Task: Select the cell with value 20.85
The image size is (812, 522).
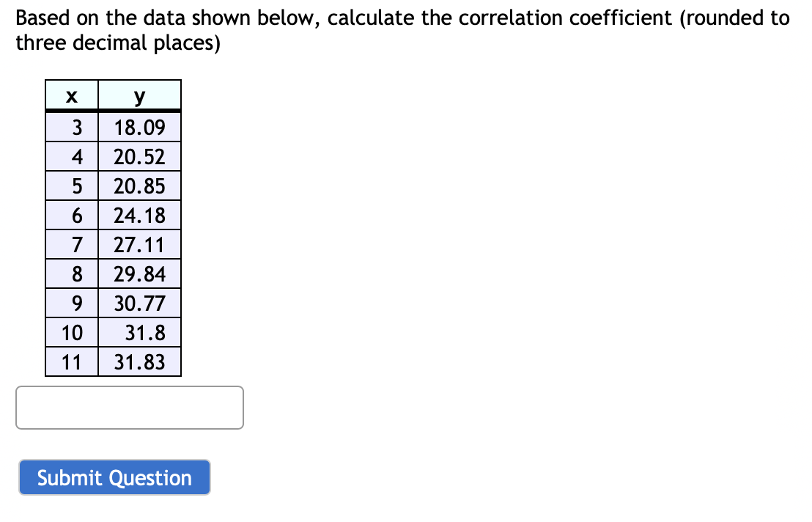Action: (139, 185)
